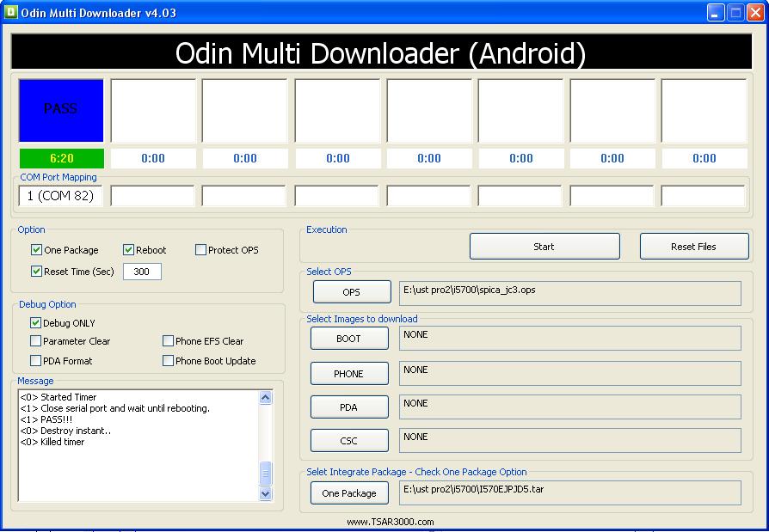Click the PHONE image button
The height and width of the screenshot is (532, 769).
[x=349, y=374]
